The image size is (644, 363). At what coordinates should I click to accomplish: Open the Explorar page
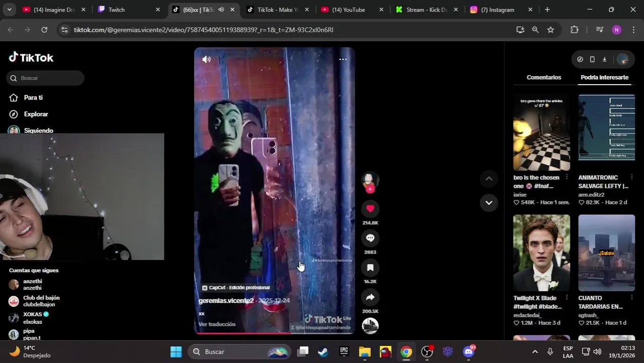tap(36, 114)
